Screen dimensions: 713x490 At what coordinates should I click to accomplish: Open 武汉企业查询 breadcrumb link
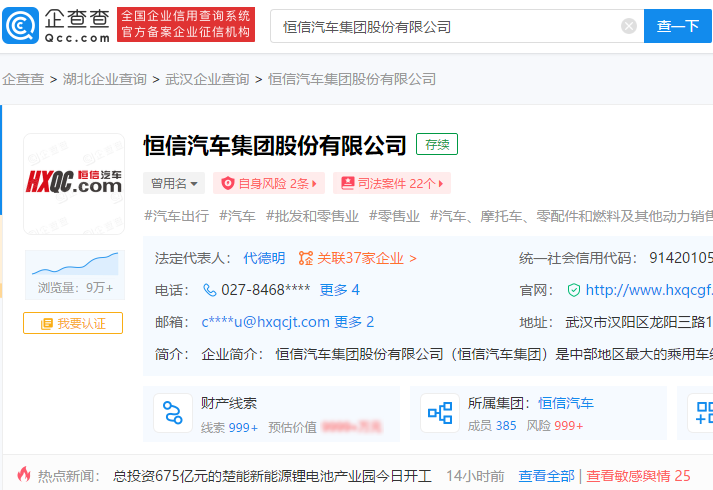[x=207, y=79]
